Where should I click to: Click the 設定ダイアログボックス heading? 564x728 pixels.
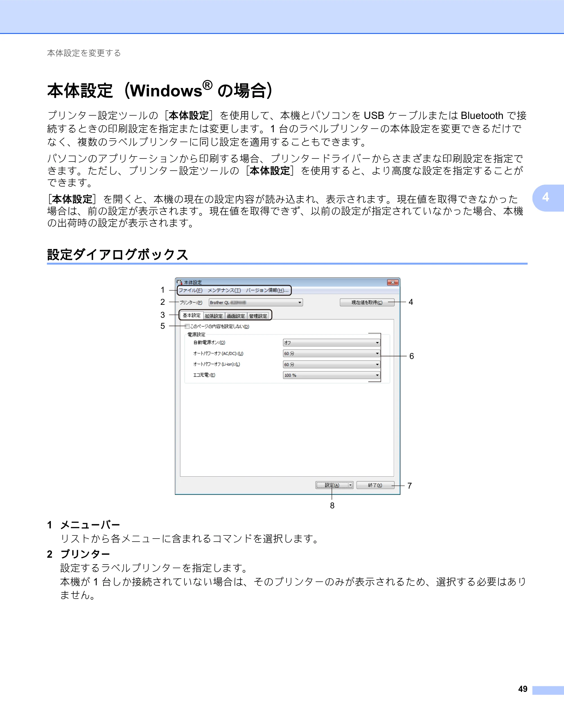pyautogui.click(x=118, y=254)
